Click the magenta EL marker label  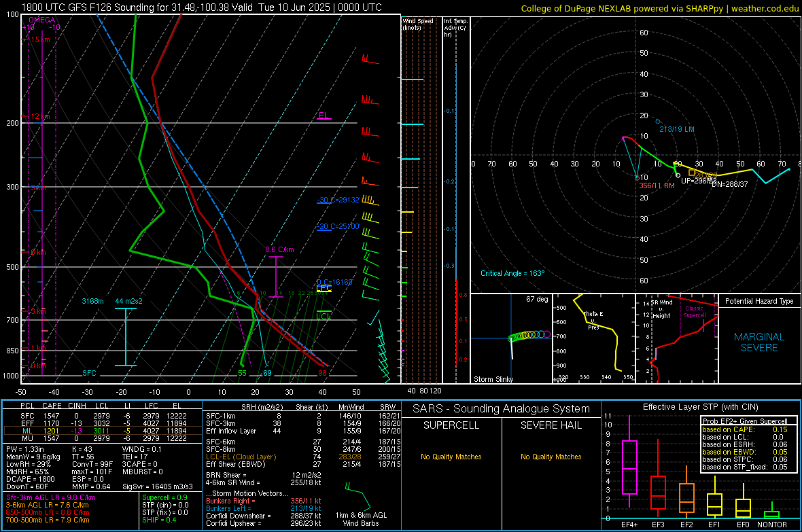pos(323,115)
